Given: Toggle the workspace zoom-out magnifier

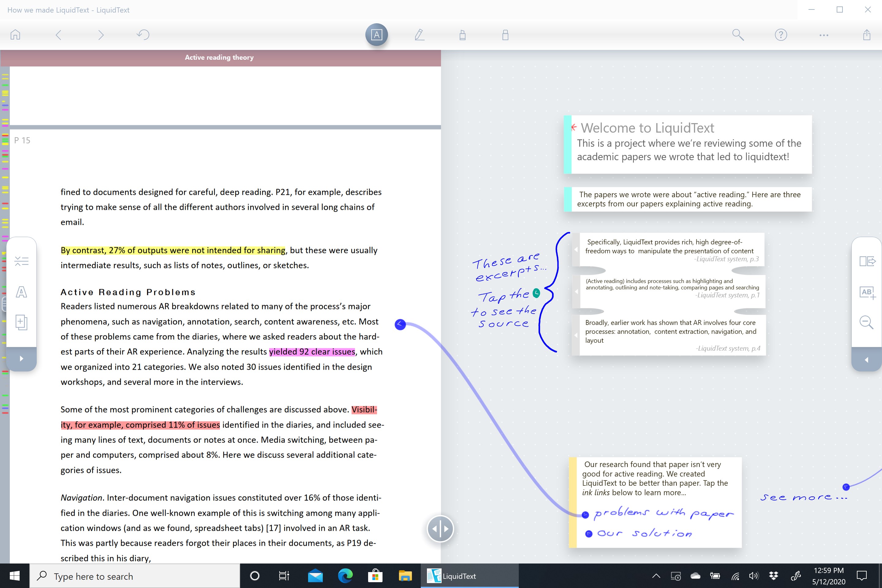Looking at the screenshot, I should [866, 322].
